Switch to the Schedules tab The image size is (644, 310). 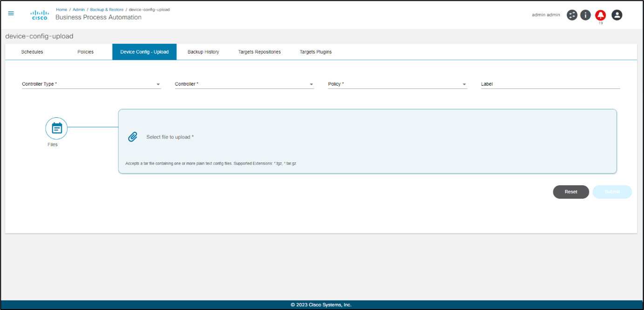(x=32, y=52)
